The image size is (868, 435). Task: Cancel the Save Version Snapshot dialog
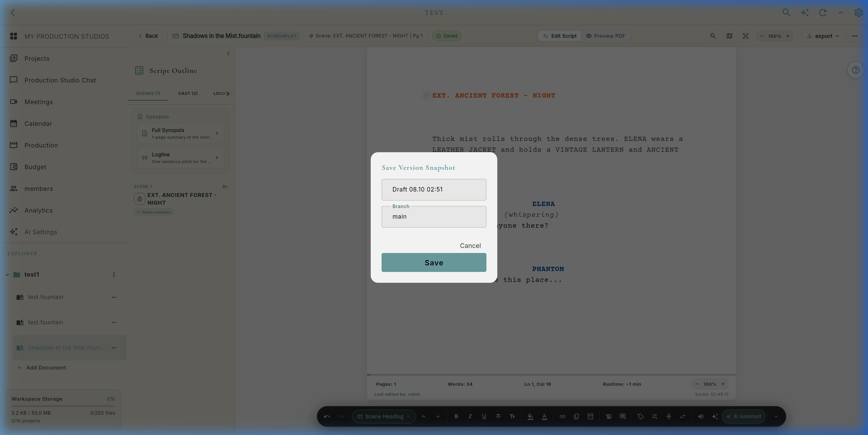470,246
